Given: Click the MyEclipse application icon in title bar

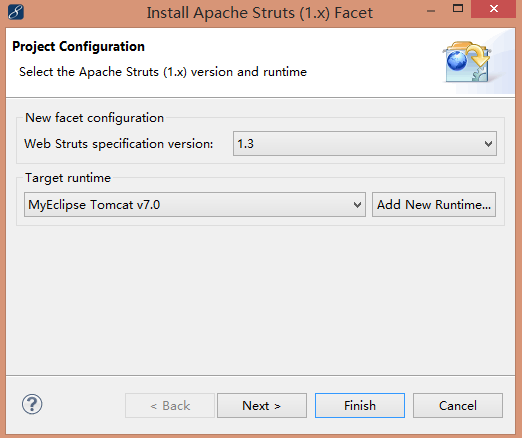Looking at the screenshot, I should tap(16, 12).
